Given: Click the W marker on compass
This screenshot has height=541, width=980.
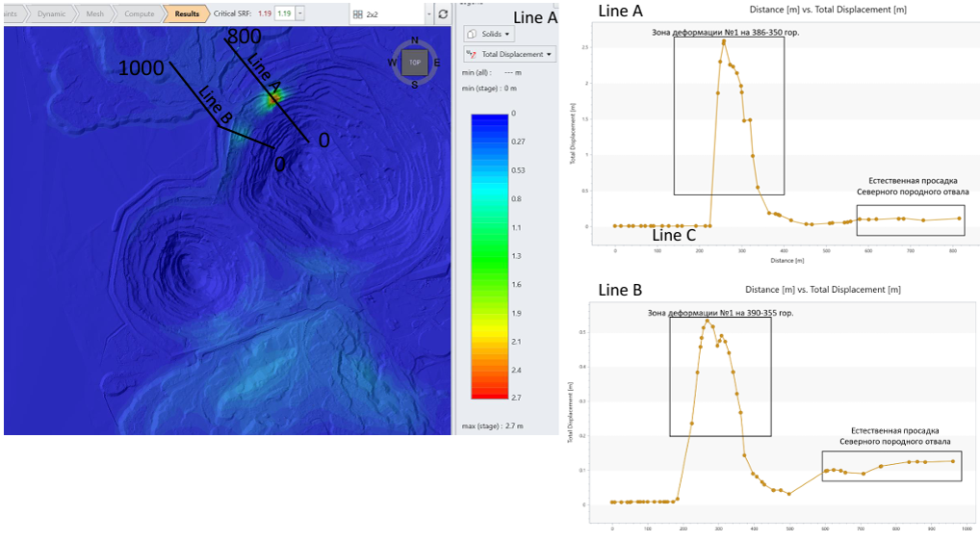Looking at the screenshot, I should tap(393, 63).
